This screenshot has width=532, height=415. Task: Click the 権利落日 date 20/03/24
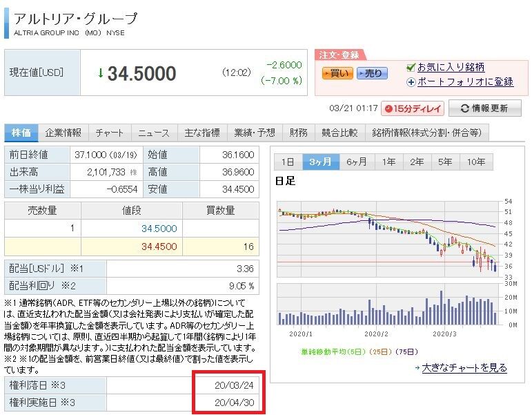tap(234, 385)
